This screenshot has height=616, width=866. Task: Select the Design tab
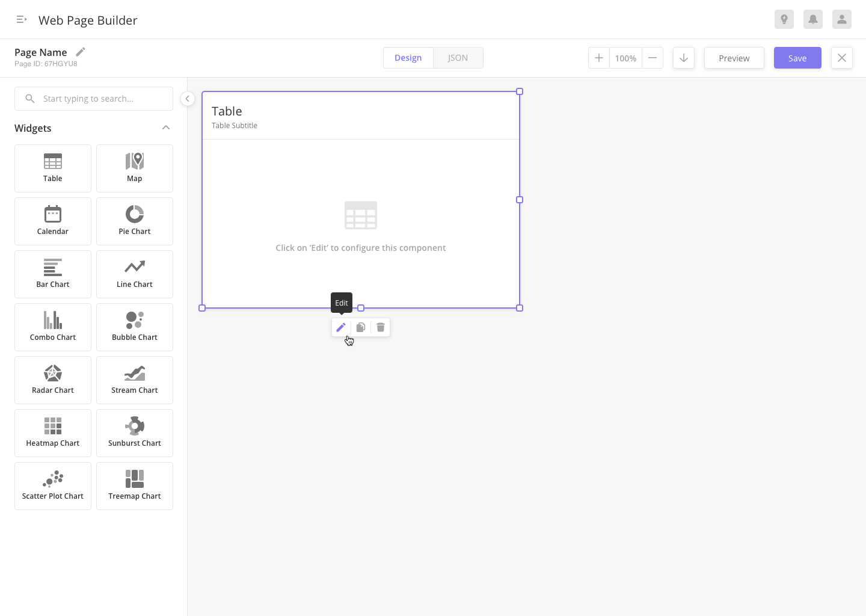408,58
